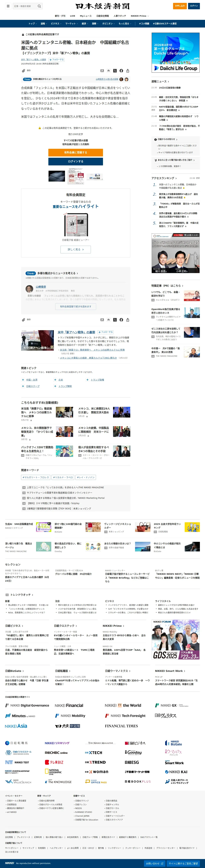Follow the トランプ政権 topic plus button

[x=87, y=380]
